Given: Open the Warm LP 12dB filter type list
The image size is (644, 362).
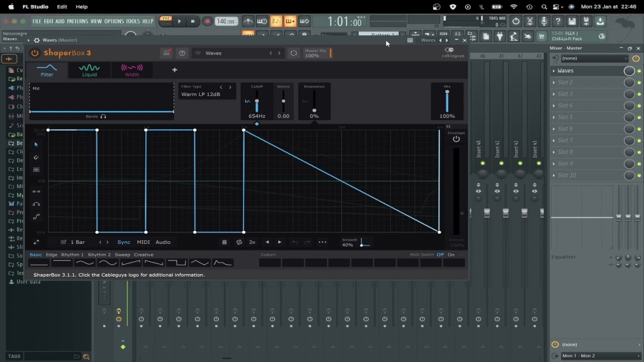Looking at the screenshot, I should click(201, 95).
